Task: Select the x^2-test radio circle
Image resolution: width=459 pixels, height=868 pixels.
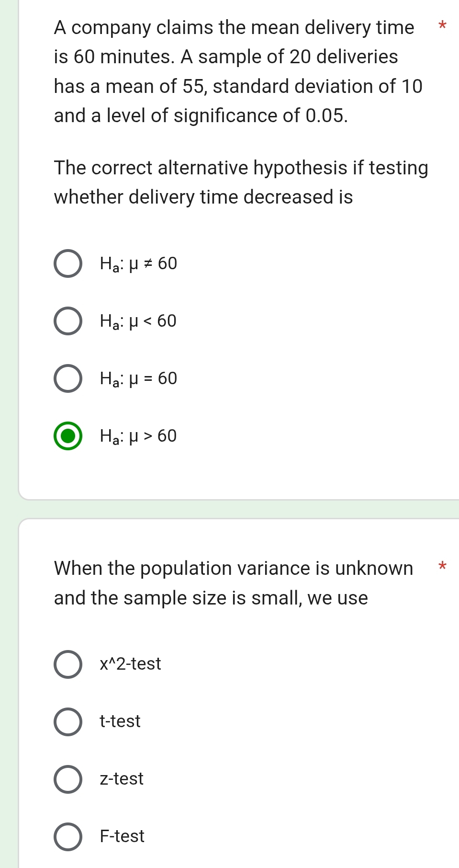Action: coord(67,664)
